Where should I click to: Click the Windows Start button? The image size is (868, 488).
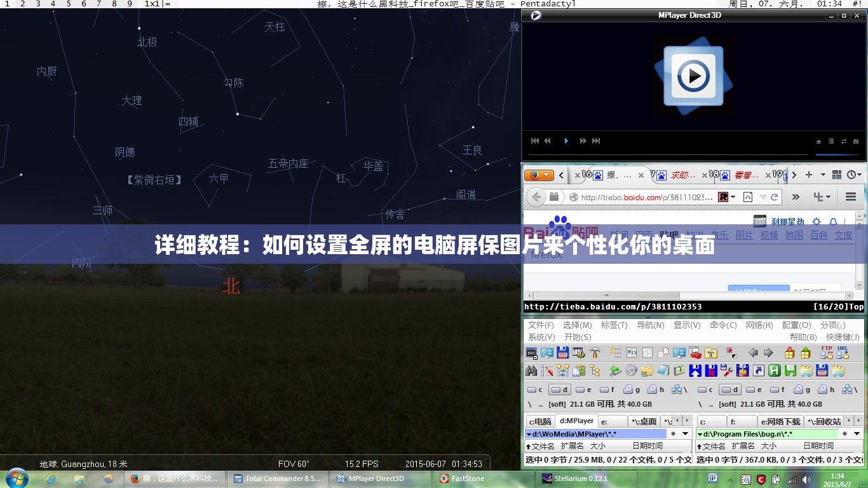17,478
